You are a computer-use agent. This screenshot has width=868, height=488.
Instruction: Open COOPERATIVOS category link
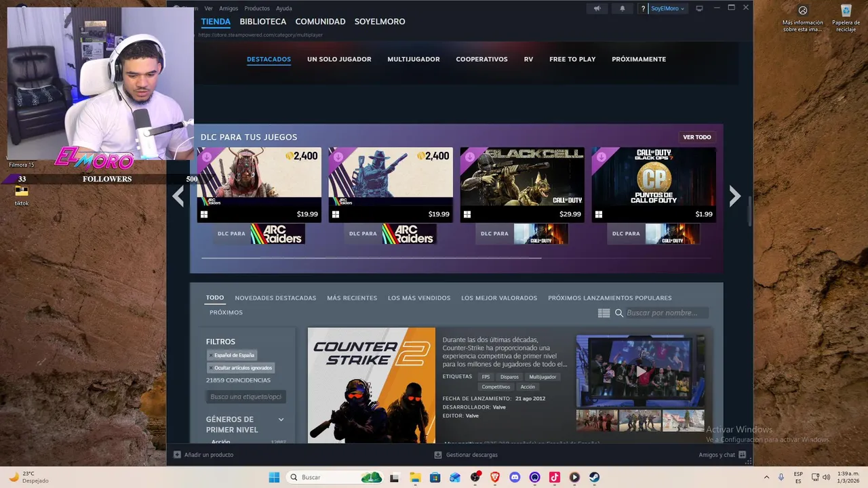pos(481,59)
